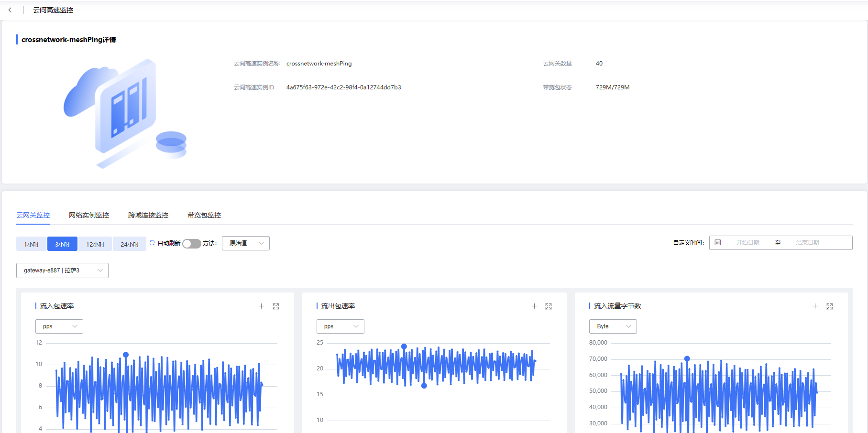Image resolution: width=868 pixels, height=433 pixels.
Task: Open the pps unit dropdown for 流入包速率
Action: point(59,326)
